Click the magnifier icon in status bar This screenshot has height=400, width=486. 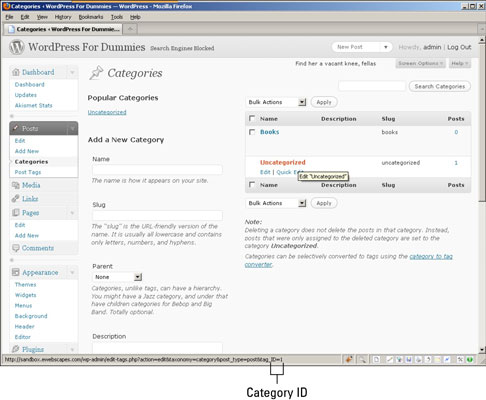pos(362,360)
